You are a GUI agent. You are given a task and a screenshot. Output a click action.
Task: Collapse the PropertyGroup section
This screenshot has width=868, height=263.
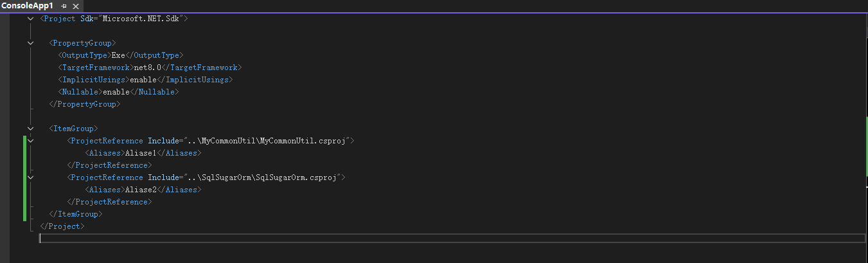pos(30,43)
